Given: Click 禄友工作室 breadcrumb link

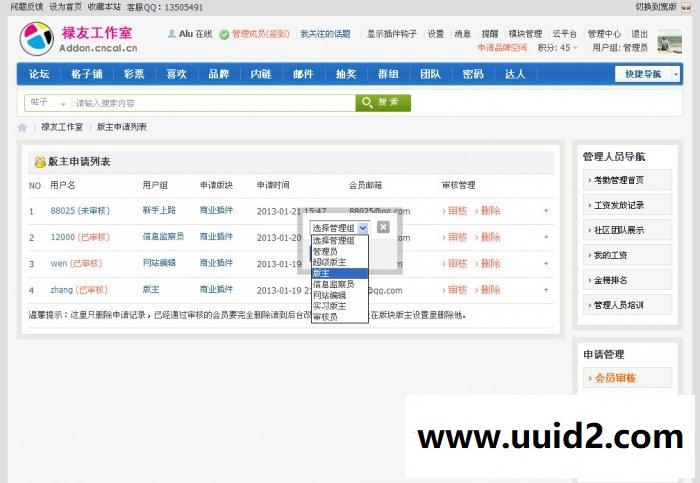Looking at the screenshot, I should tap(62, 127).
